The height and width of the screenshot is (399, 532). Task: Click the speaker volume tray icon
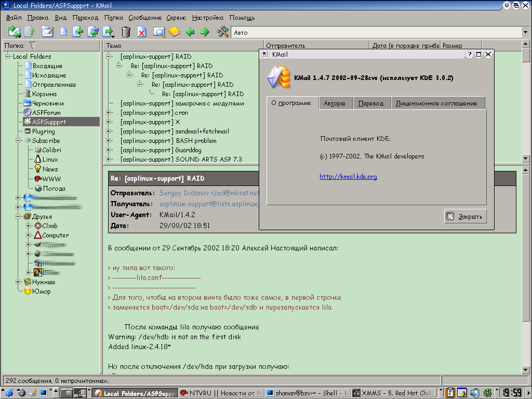(475, 393)
